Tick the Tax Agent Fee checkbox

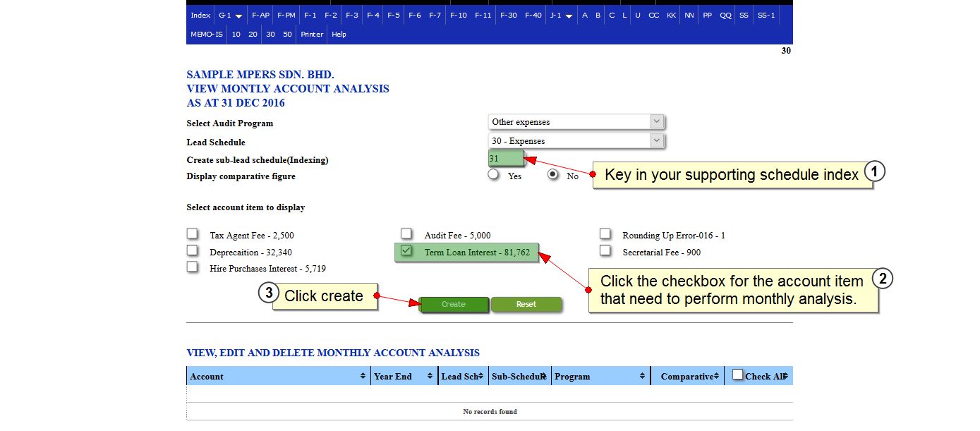(193, 234)
